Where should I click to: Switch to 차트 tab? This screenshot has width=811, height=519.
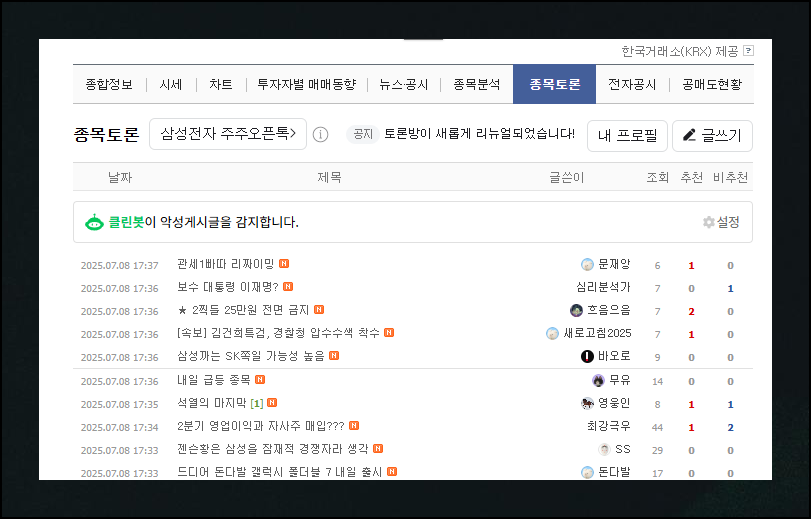221,84
